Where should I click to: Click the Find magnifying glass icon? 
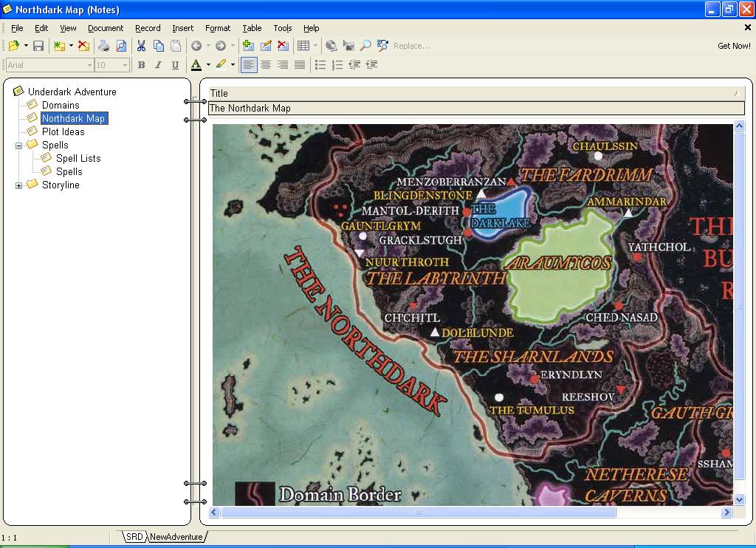(x=366, y=46)
